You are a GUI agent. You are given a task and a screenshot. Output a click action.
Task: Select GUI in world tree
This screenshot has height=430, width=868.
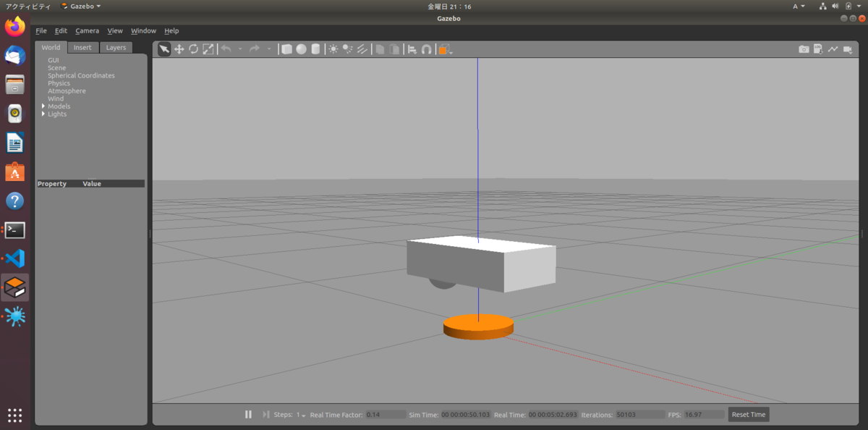(54, 60)
